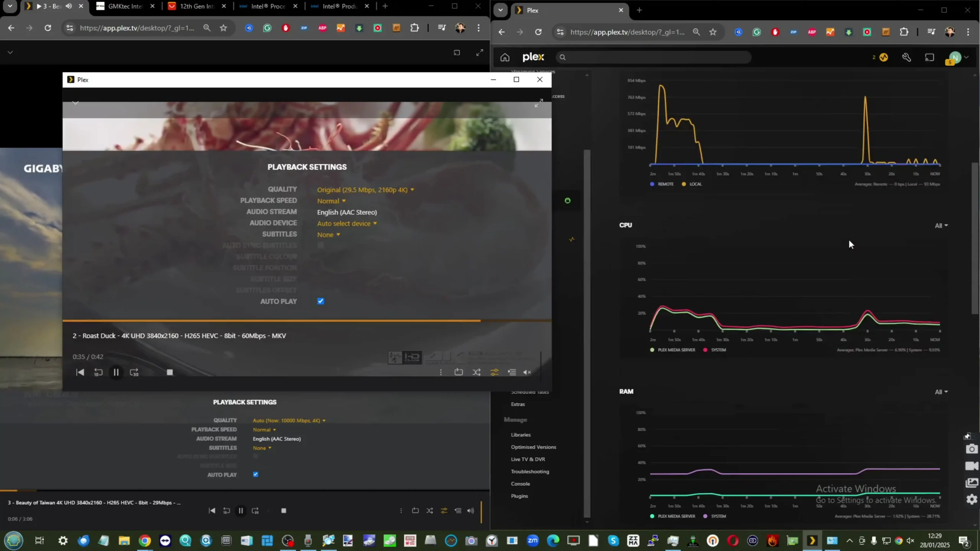Viewport: 980px width, 551px height.
Task: Open activity indicator icon in Plex header
Action: [884, 57]
